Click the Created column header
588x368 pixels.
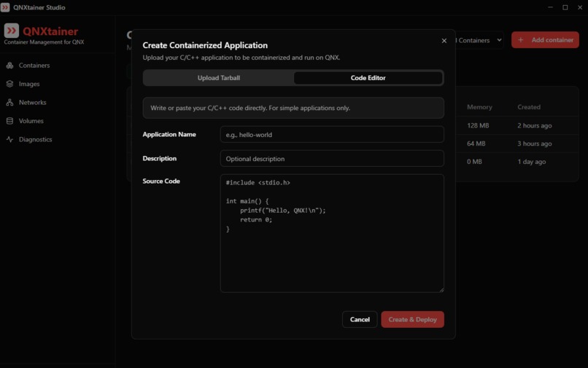pyautogui.click(x=529, y=107)
